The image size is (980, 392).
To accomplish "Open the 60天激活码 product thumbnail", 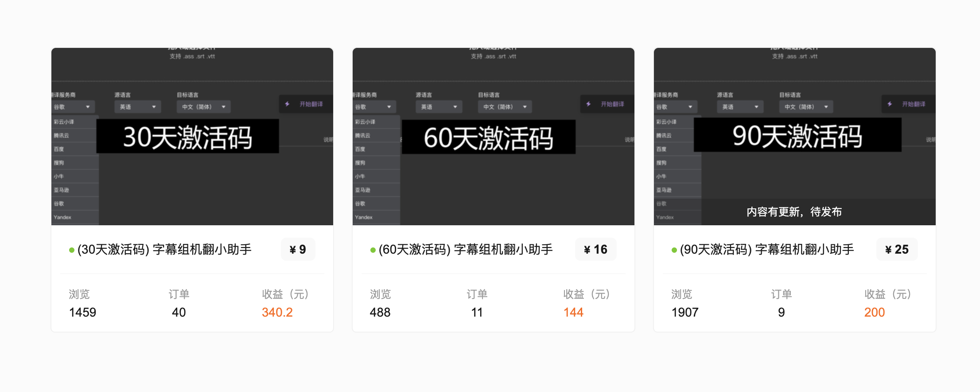I will tap(493, 136).
